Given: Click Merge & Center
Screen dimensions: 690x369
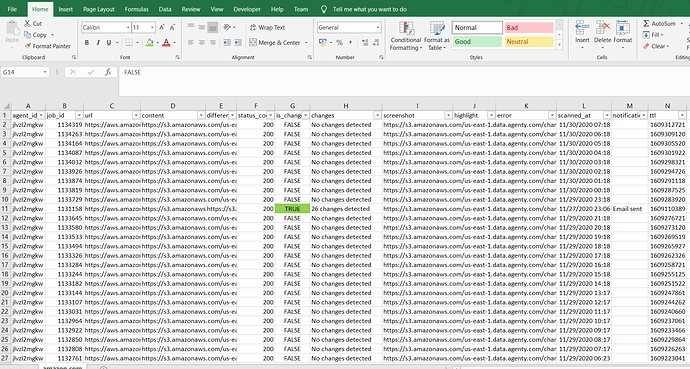Looking at the screenshot, I should coord(275,43).
